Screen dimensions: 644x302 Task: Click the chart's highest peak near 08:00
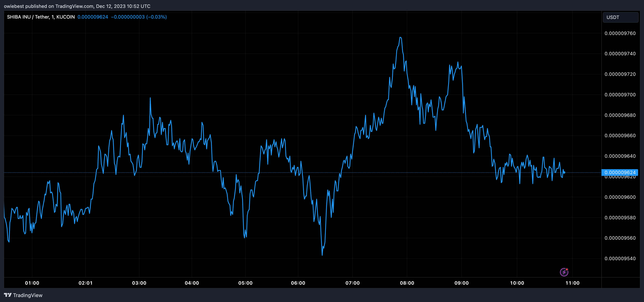(x=401, y=38)
